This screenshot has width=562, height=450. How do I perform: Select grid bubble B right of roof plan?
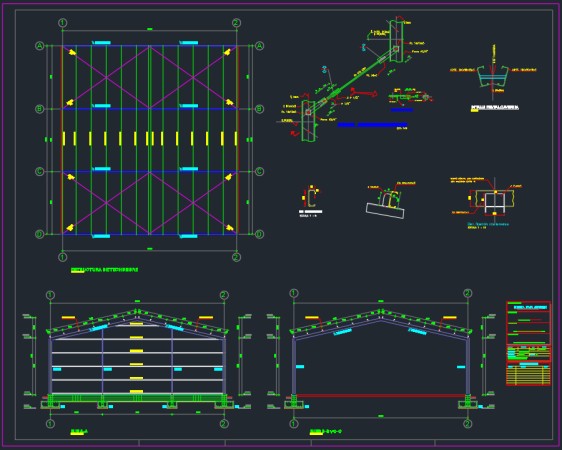pos(259,109)
